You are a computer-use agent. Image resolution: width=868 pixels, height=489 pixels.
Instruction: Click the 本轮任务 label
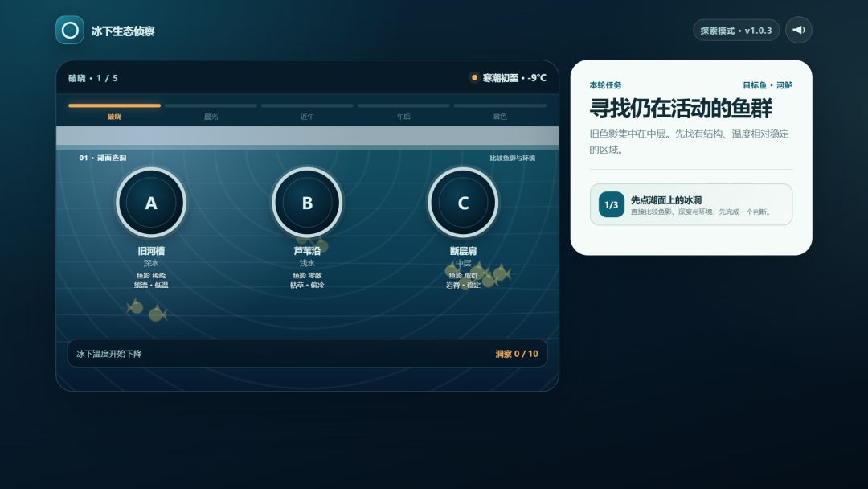pyautogui.click(x=606, y=85)
